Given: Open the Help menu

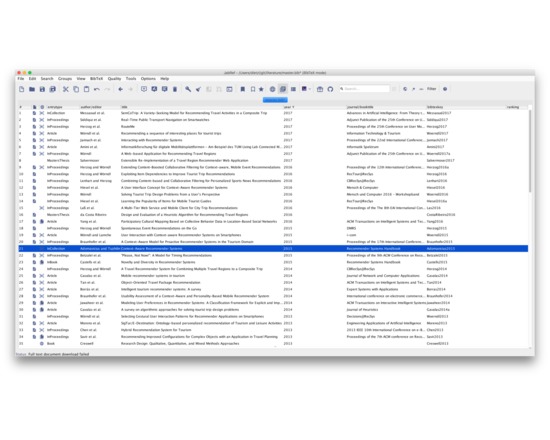Looking at the screenshot, I should [x=165, y=79].
